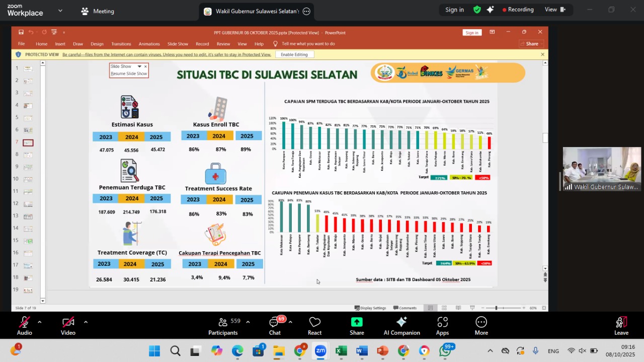Select the Meeting tab in Zoom

pyautogui.click(x=98, y=11)
